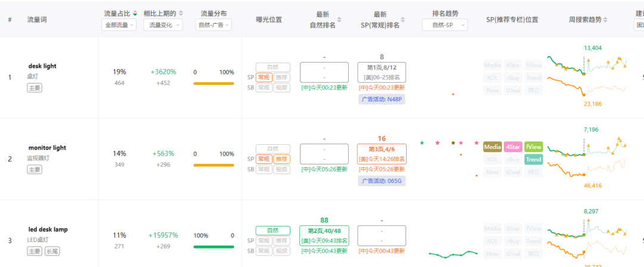Click the teal star in monitor light trend
Image resolution: width=644 pixels, height=267 pixels.
tap(422, 143)
